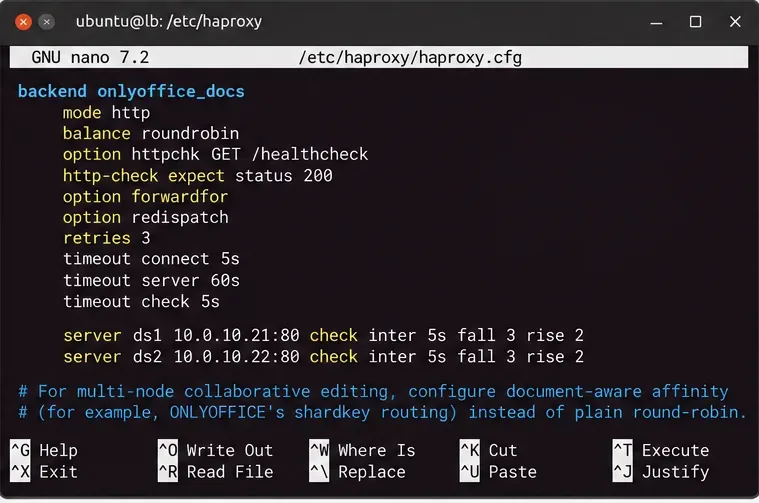Click the 'timeout check 5s' line
The height and width of the screenshot is (503, 759).
tap(141, 301)
